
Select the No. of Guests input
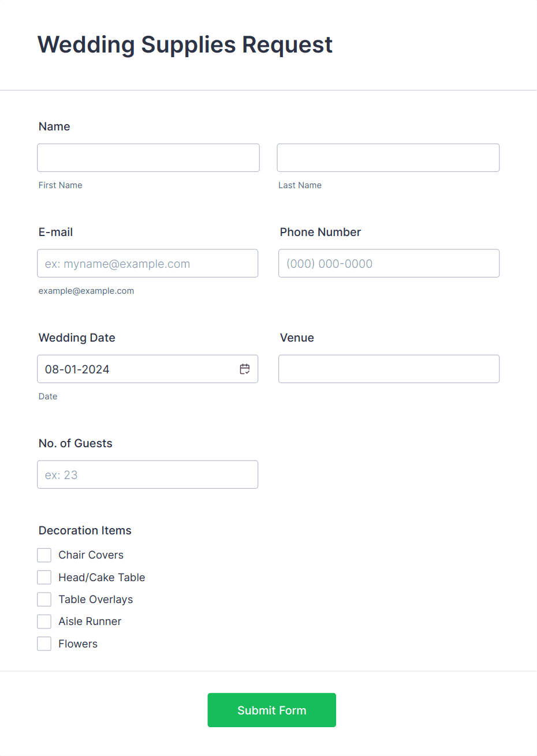pyautogui.click(x=148, y=474)
